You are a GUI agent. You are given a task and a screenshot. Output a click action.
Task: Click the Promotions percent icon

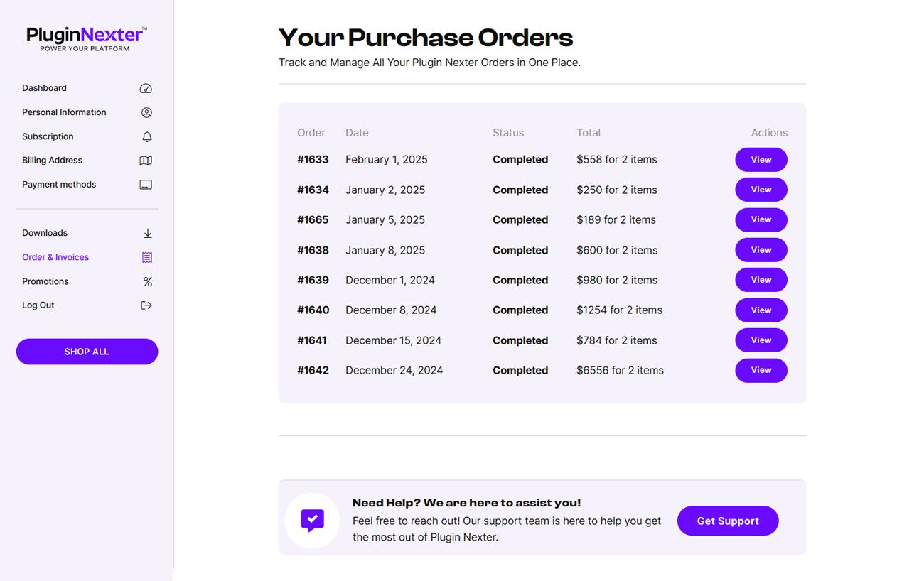pos(147,282)
